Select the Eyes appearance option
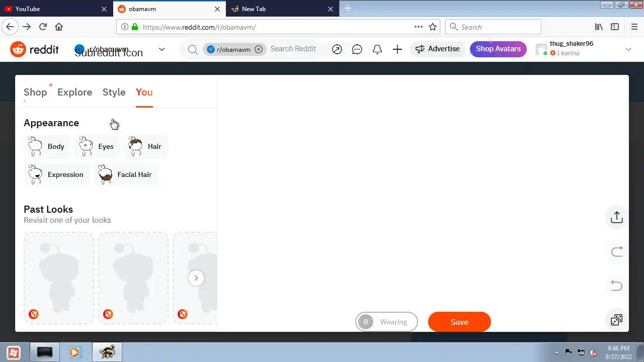The height and width of the screenshot is (362, 644). point(97,146)
